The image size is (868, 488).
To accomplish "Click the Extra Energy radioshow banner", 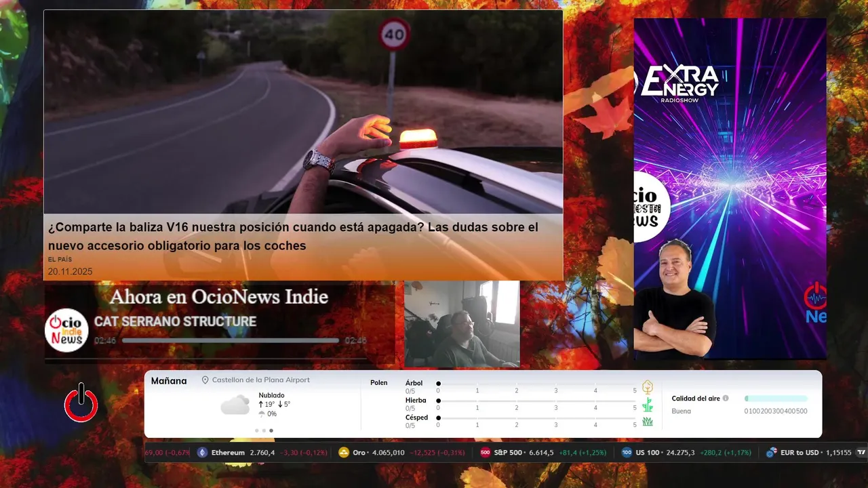I will click(730, 188).
